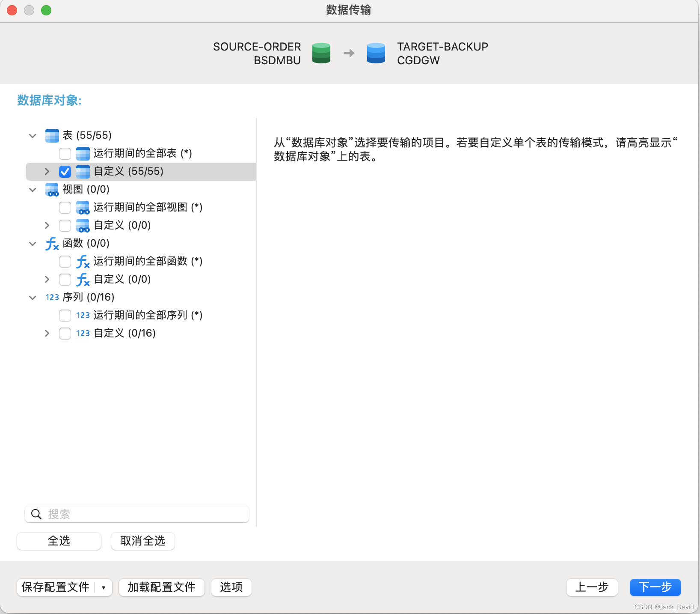Click the table icon beside 表 (55/55)
The width and height of the screenshot is (700, 614).
[52, 136]
